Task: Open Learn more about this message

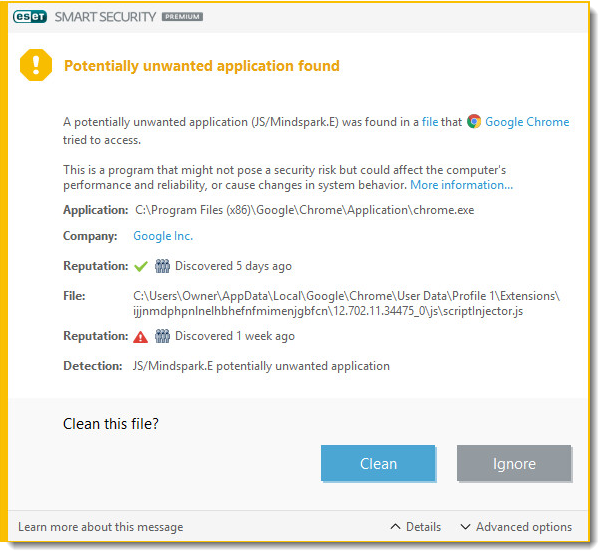Action: pos(101,527)
